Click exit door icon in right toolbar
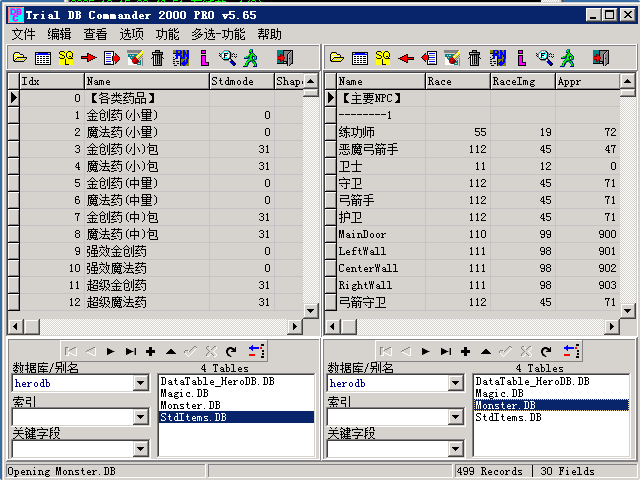The image size is (640, 480). point(601,58)
